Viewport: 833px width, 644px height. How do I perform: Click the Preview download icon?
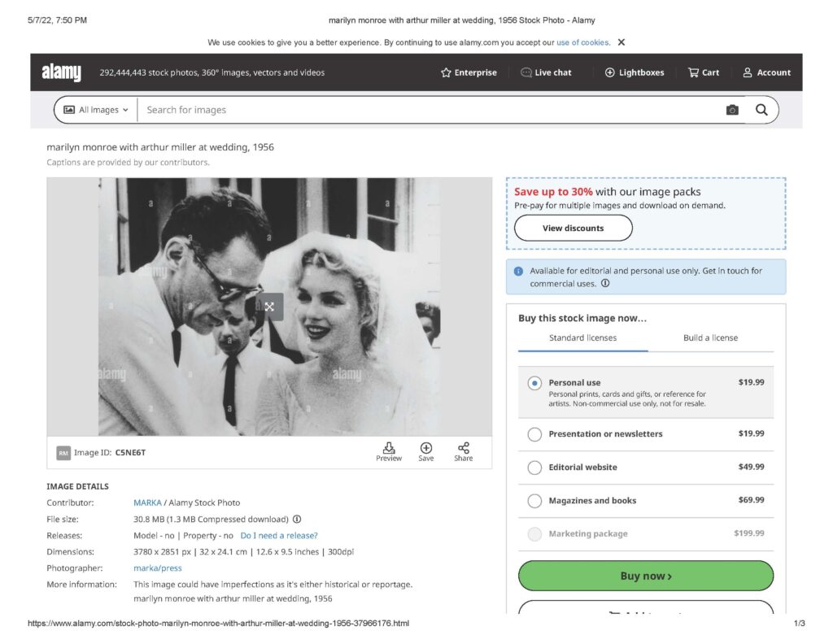389,449
